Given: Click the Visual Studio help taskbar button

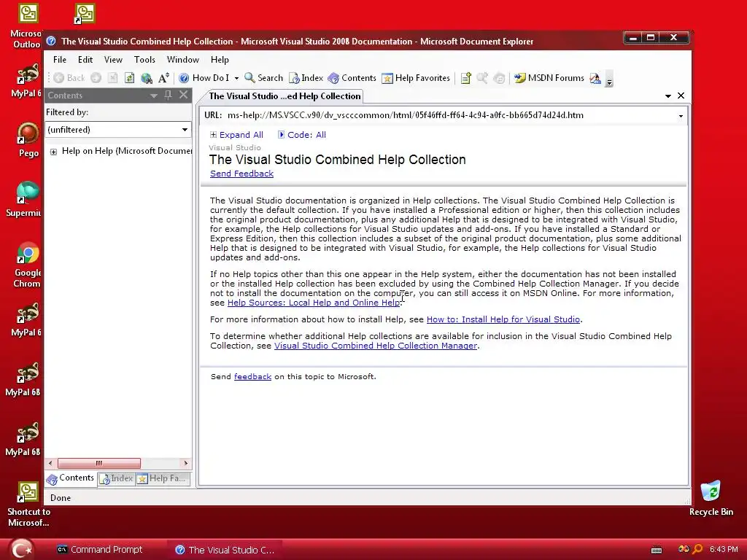Looking at the screenshot, I should [225, 550].
